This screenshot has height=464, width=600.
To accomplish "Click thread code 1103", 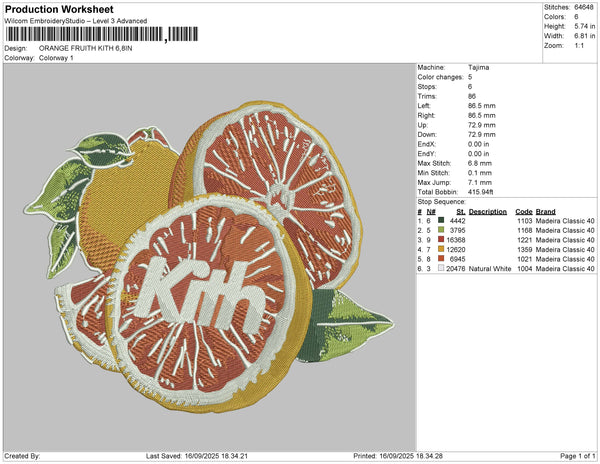I will point(525,221).
